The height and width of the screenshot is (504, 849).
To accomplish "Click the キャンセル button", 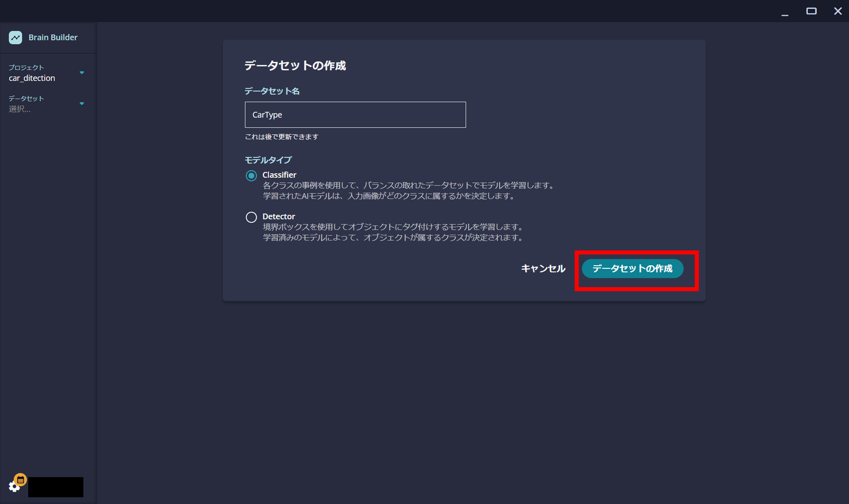I will pos(543,269).
